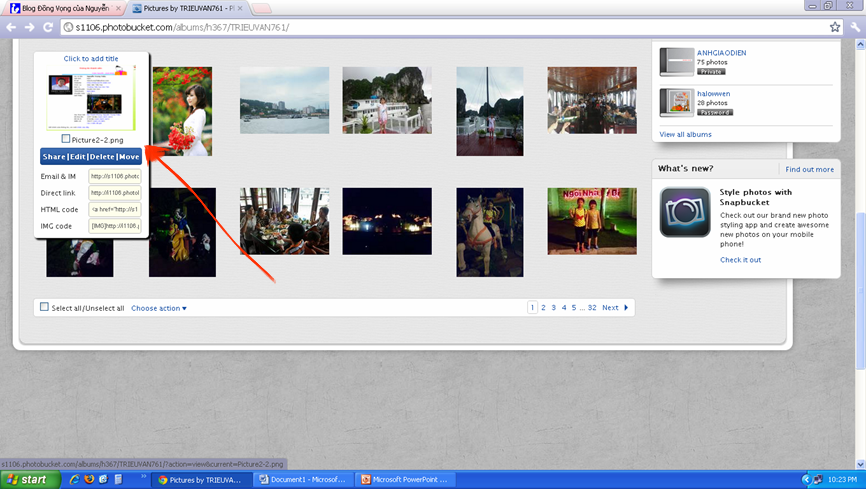Follow the Check it out link
The width and height of the screenshot is (866, 489).
[x=740, y=260]
